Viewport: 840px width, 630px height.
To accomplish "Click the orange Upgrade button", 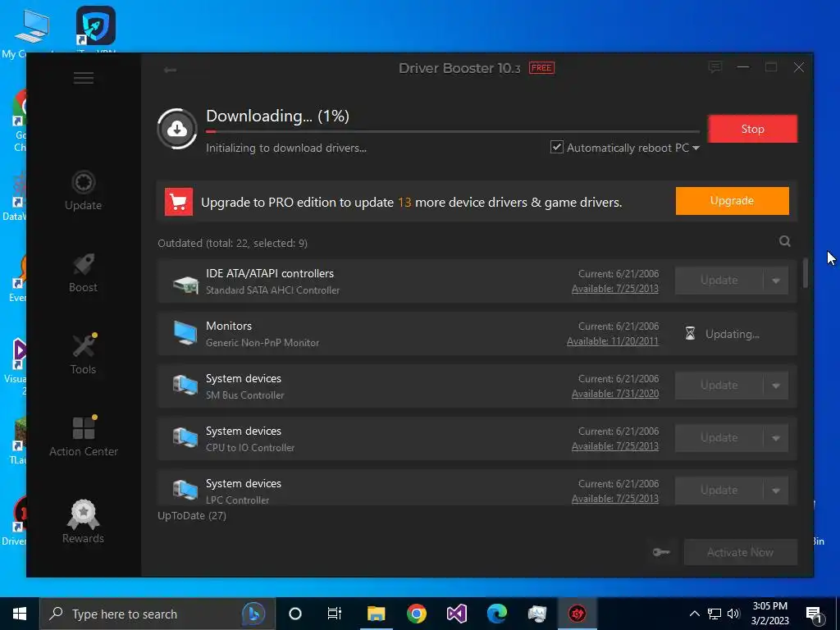I will pyautogui.click(x=732, y=201).
